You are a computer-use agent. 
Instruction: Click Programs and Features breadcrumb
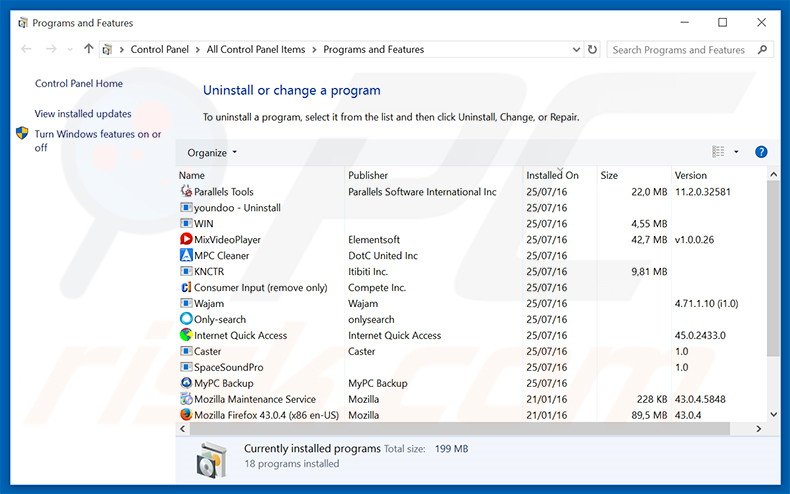point(373,49)
